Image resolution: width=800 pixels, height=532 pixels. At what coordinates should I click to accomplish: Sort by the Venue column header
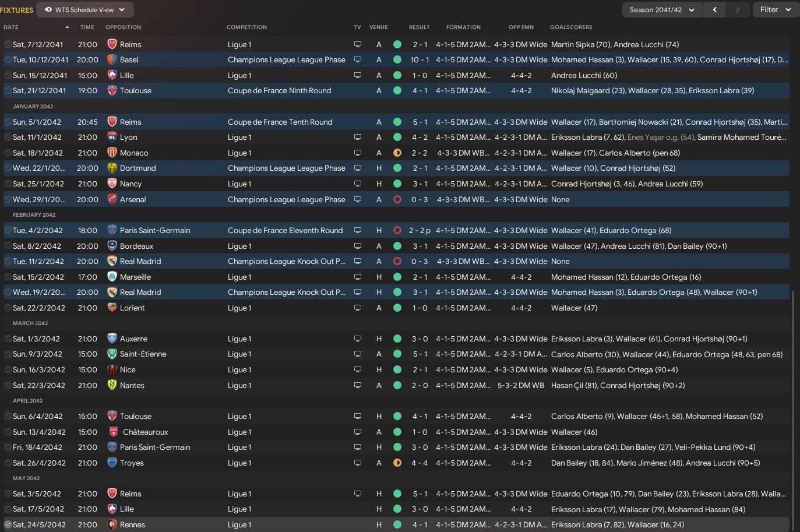point(379,27)
